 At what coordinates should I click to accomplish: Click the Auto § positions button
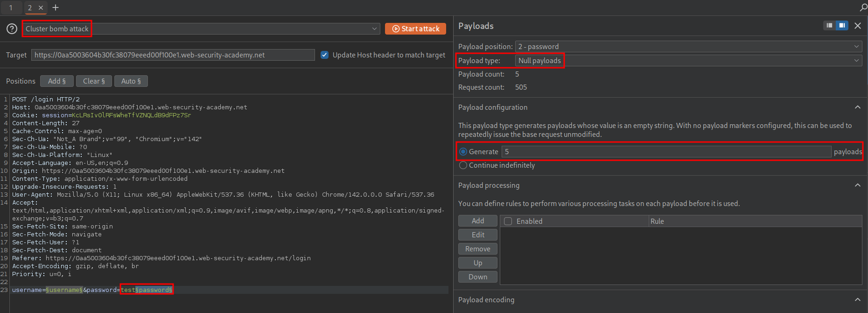(131, 81)
